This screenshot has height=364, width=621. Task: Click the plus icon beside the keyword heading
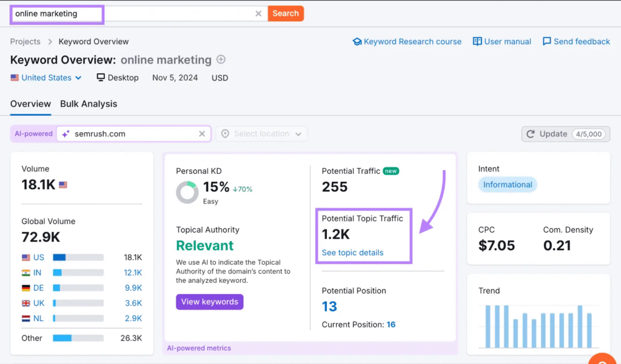coord(221,59)
